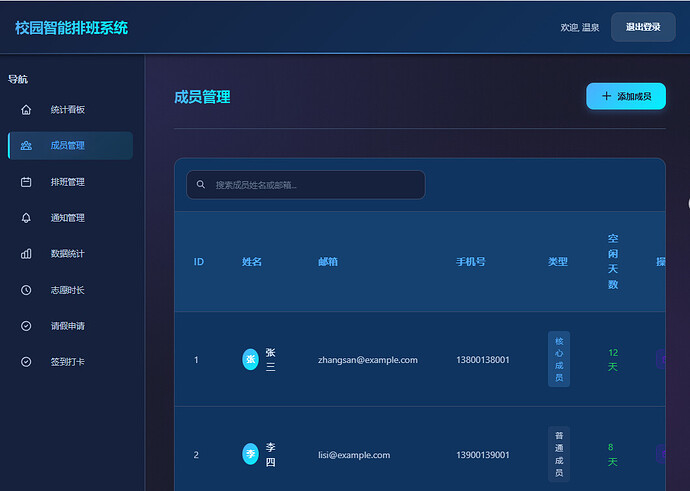
Task: Click the check icon beside 请假申请
Action: (26, 326)
